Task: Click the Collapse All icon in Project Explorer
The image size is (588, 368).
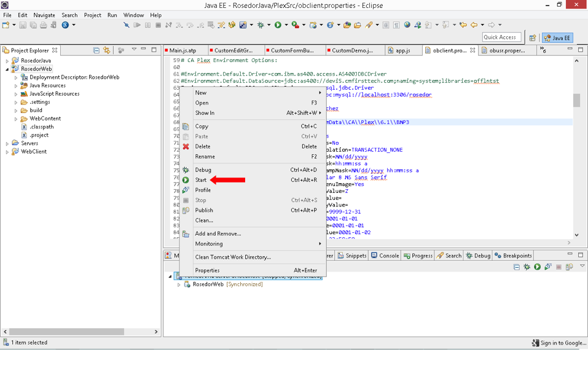Action: (96, 50)
